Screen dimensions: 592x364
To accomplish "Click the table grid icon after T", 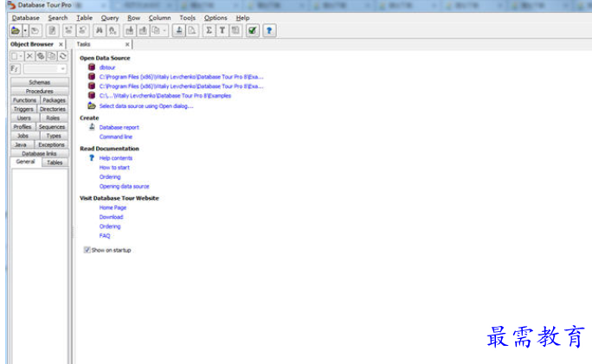I will coord(235,30).
